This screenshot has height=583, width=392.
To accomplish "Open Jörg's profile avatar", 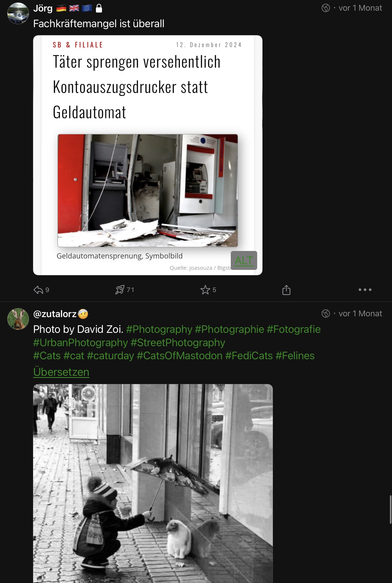I will pos(18,13).
